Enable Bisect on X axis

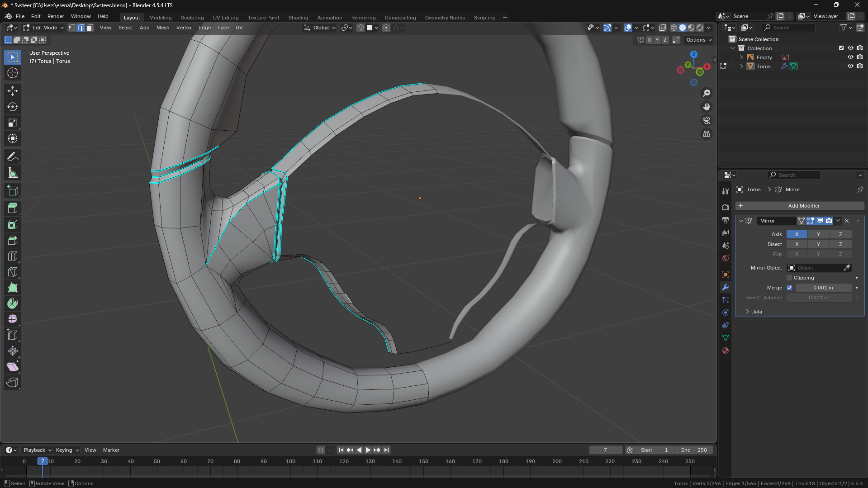tap(797, 244)
